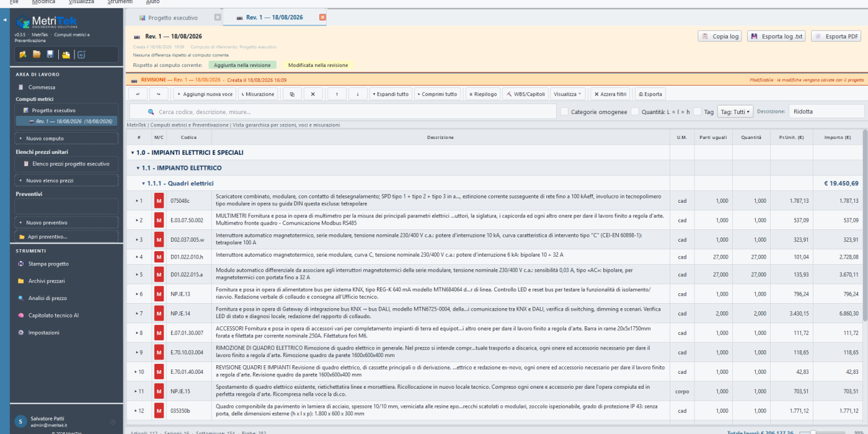Open Archivi prezzari in the Strumenti section

(46, 281)
